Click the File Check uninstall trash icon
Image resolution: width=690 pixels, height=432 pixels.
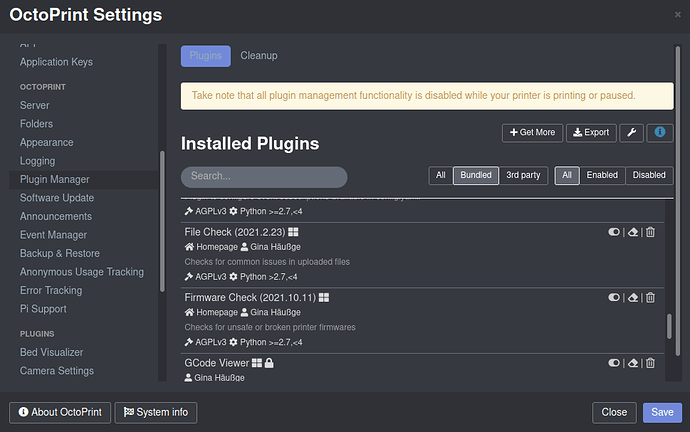tap(650, 232)
